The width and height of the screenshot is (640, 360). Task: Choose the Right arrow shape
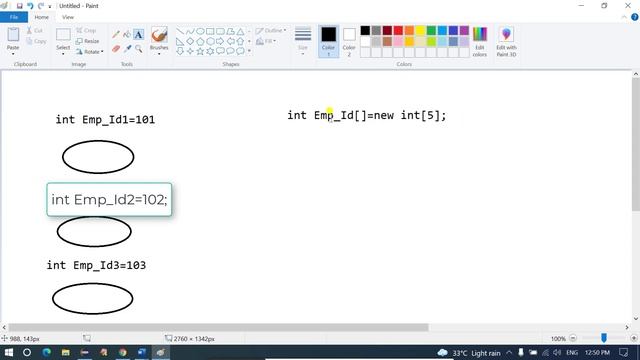220,41
